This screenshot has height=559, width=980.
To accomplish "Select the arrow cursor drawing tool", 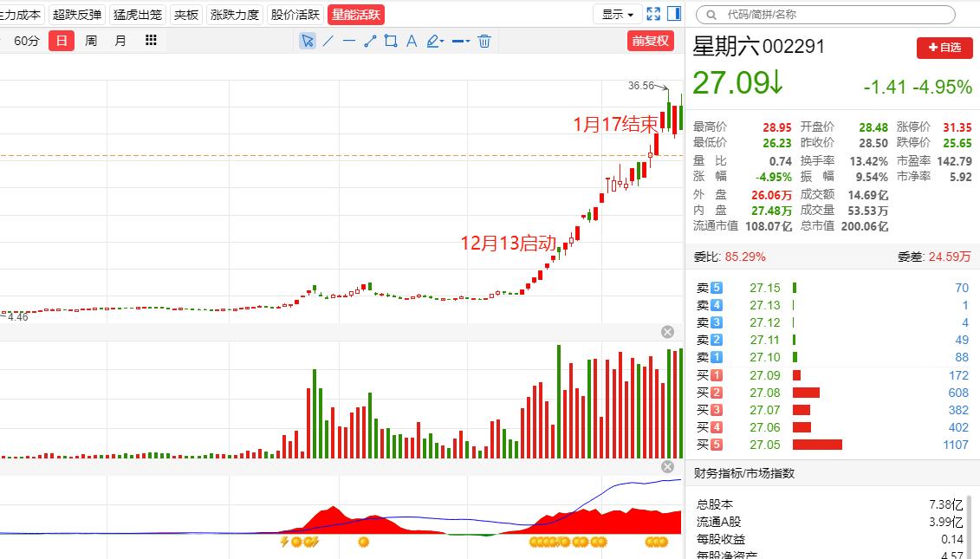I will [308, 41].
